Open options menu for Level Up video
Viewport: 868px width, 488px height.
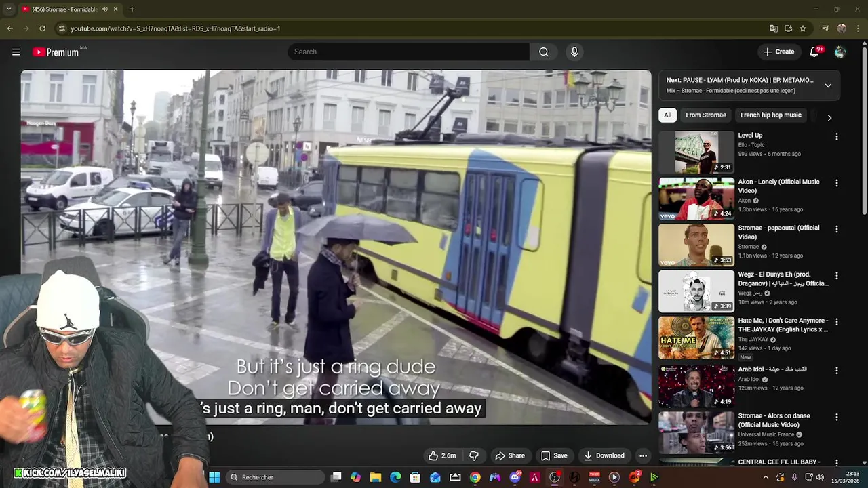836,136
